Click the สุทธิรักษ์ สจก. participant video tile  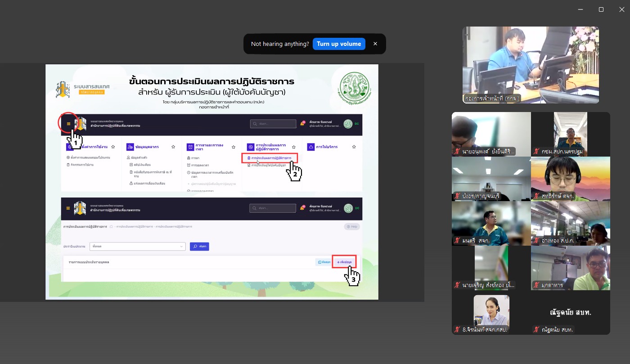(x=570, y=179)
